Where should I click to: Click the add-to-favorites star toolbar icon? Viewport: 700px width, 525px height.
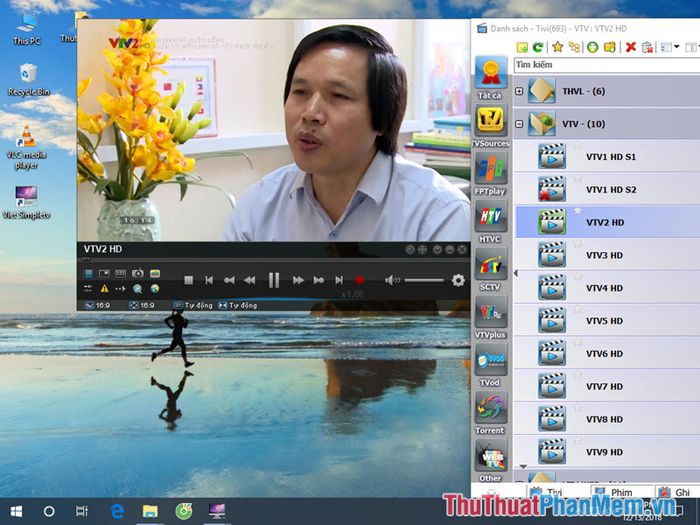coord(558,47)
